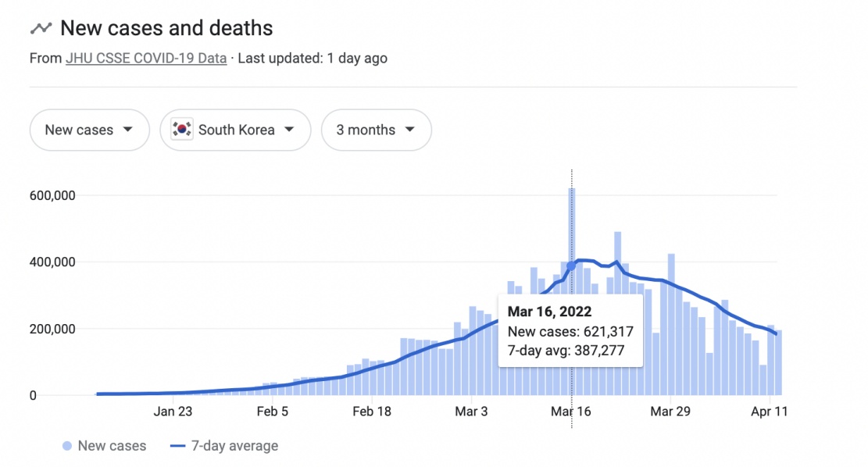
Task: Select the Apr 11 axis date label
Action: coord(769,412)
